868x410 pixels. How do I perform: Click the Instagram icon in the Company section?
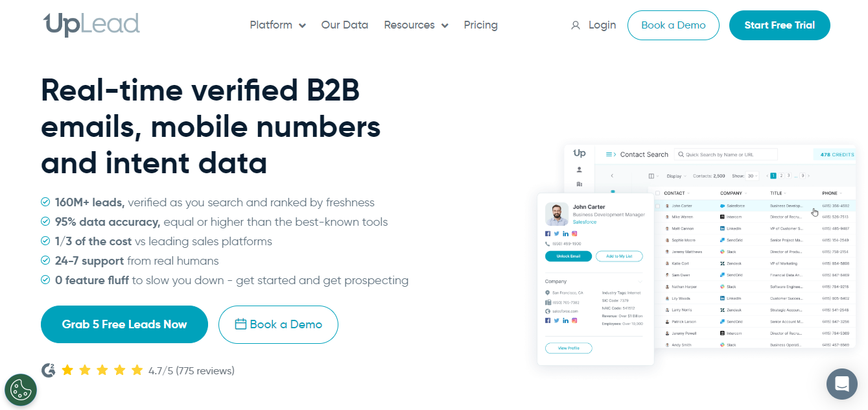pos(574,320)
